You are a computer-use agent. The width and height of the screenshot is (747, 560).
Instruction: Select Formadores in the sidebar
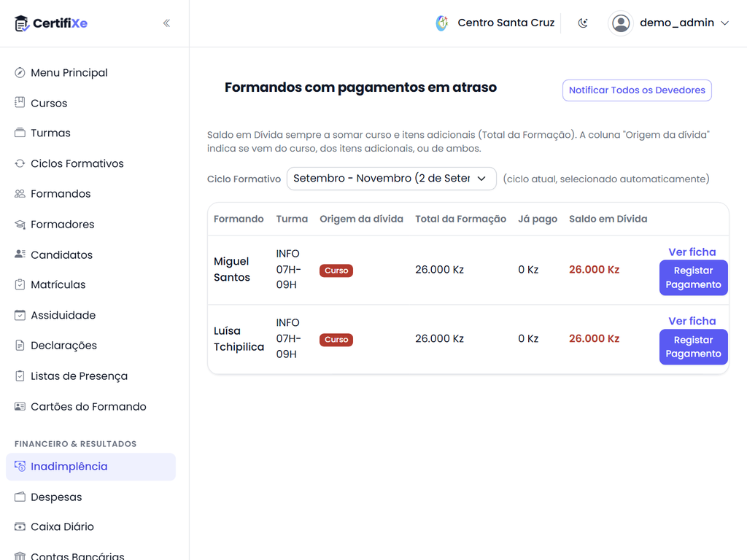pyautogui.click(x=90, y=225)
